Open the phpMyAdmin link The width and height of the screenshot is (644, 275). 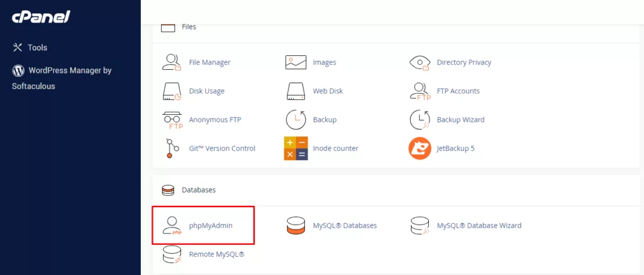pyautogui.click(x=211, y=225)
